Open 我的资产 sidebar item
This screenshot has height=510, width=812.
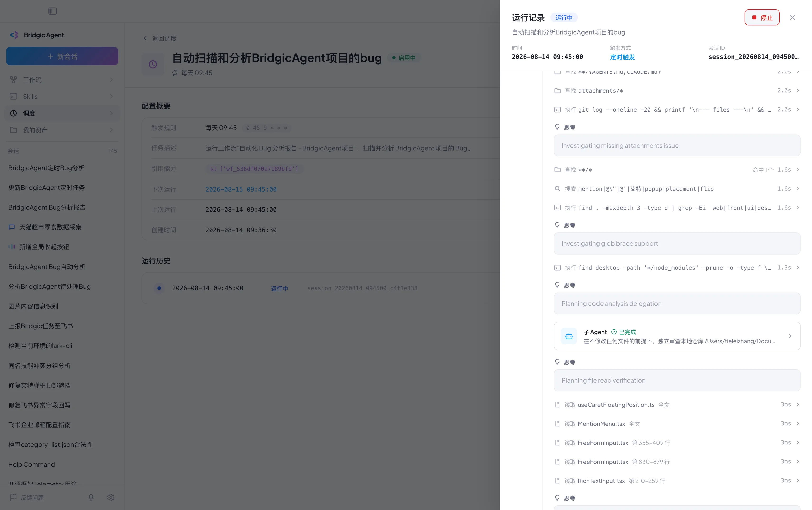[62, 130]
